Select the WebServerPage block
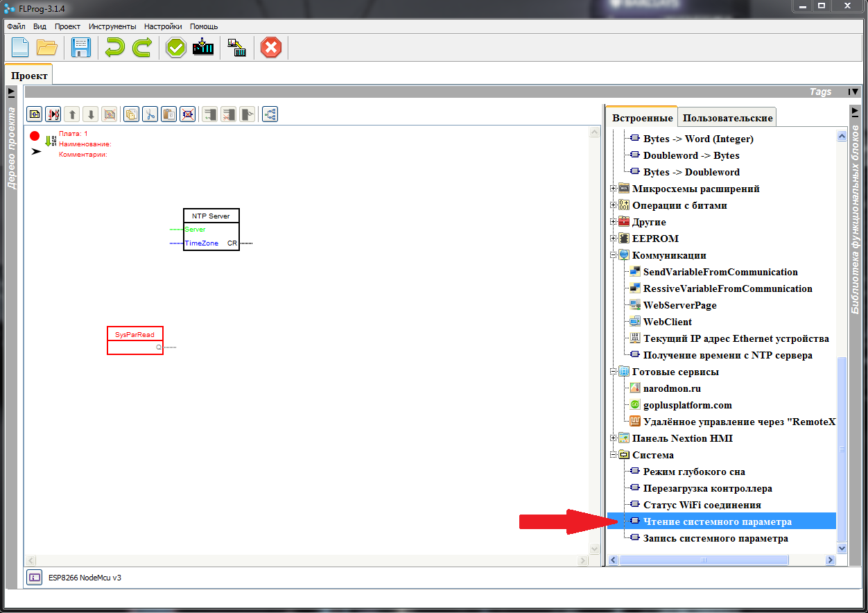 (x=680, y=305)
